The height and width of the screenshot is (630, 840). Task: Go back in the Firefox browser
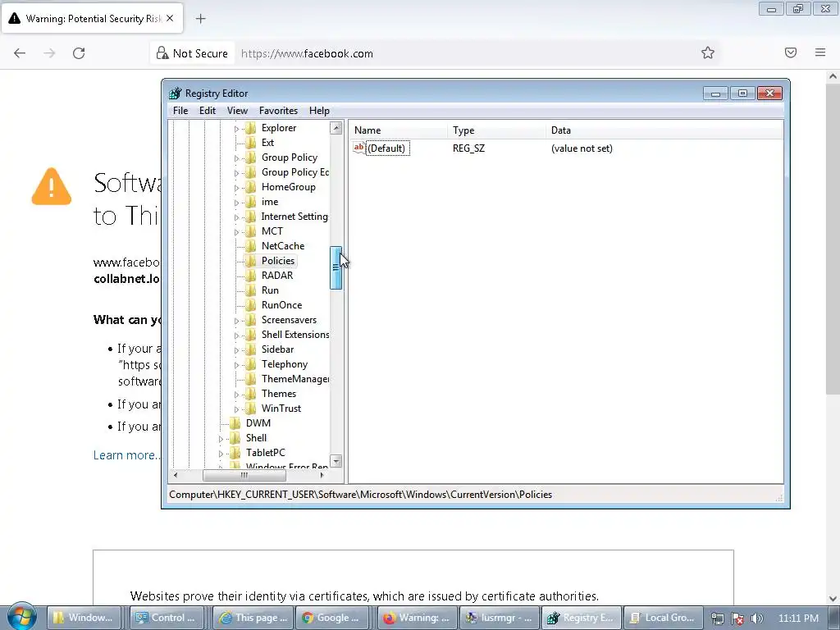coord(20,53)
